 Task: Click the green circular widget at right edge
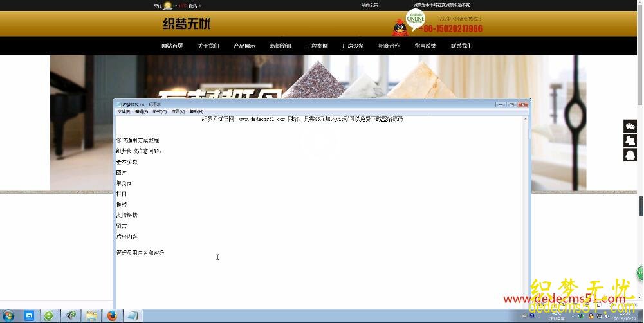tap(640, 273)
